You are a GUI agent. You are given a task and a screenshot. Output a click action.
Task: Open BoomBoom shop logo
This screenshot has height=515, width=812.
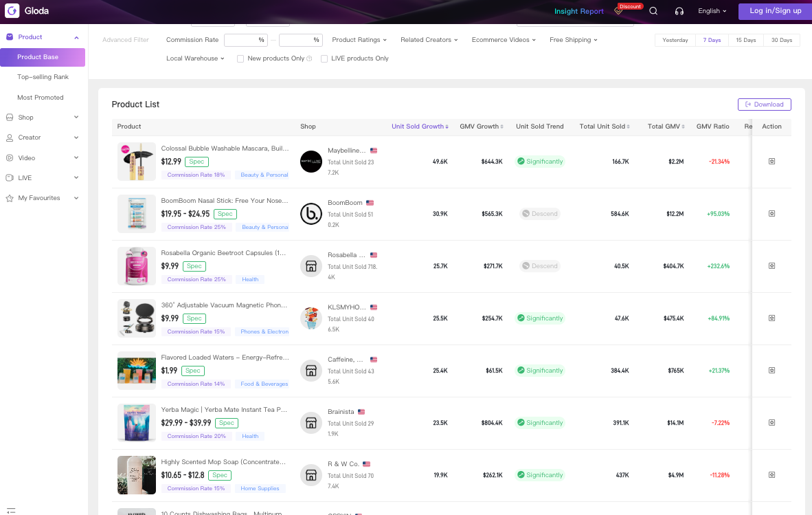pos(311,214)
